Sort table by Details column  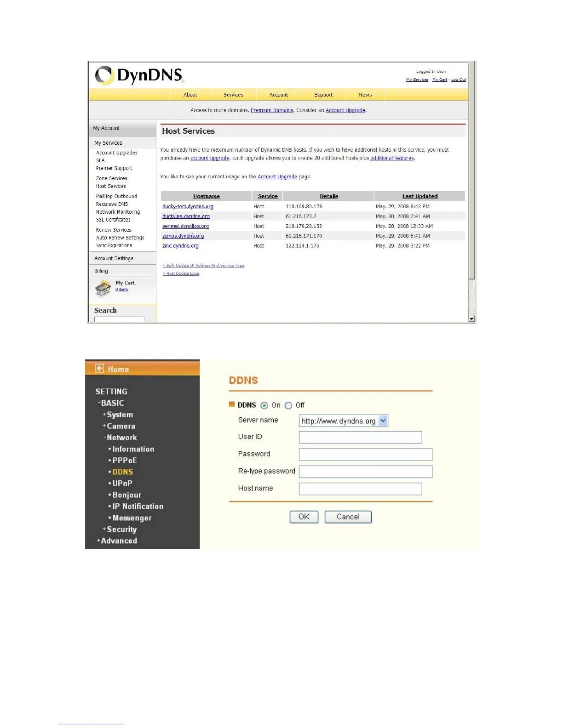point(329,196)
